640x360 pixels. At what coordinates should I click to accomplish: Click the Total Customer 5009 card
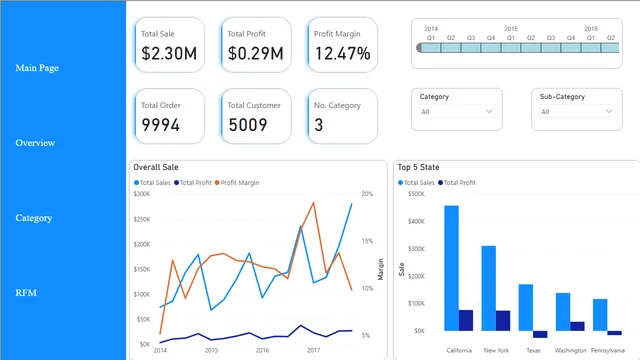click(256, 116)
